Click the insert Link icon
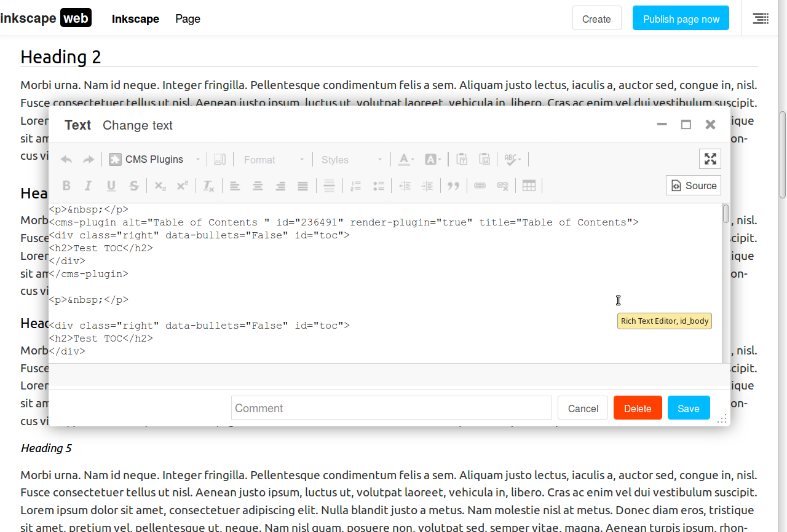Image resolution: width=787 pixels, height=532 pixels. 480,186
